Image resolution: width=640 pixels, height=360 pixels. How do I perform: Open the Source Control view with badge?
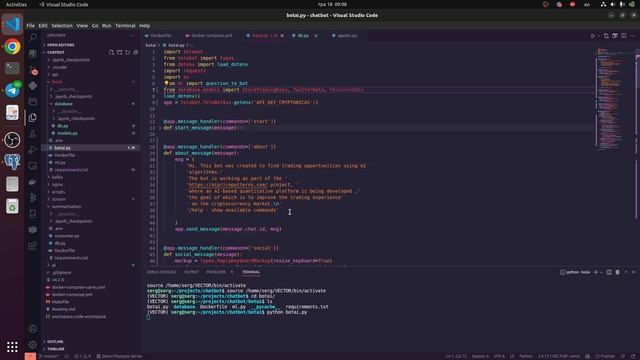point(33,70)
